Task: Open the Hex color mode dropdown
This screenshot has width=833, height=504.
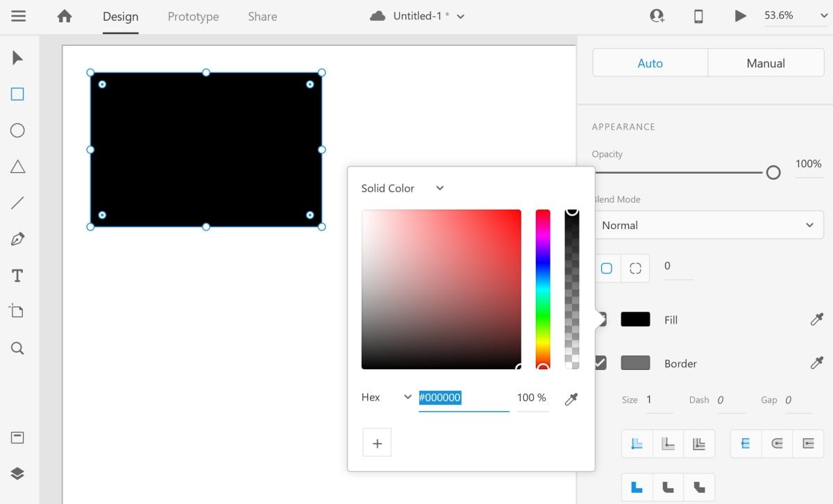Action: pyautogui.click(x=387, y=397)
